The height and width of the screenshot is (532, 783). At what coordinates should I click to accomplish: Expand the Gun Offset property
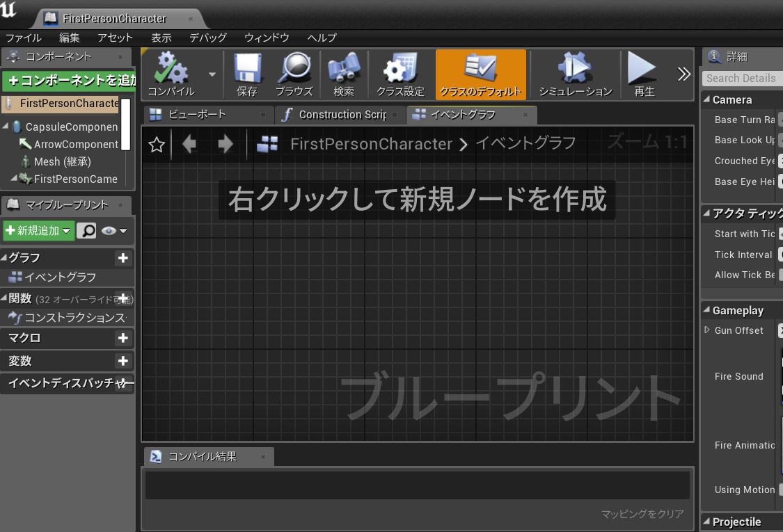click(706, 330)
